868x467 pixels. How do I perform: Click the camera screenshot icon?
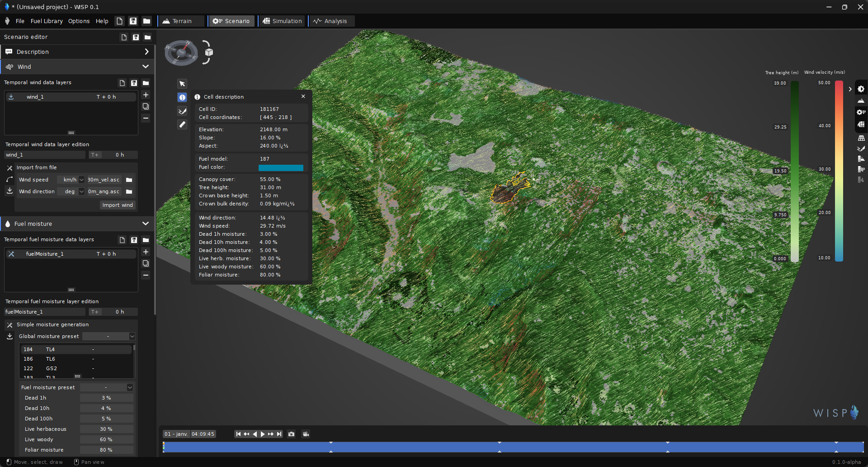pyautogui.click(x=292, y=434)
